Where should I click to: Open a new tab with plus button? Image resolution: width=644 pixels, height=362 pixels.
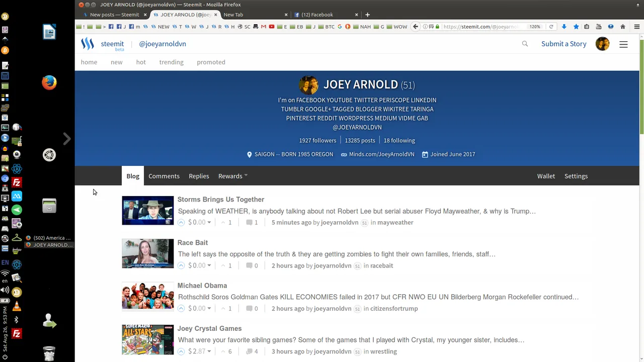coord(367,15)
